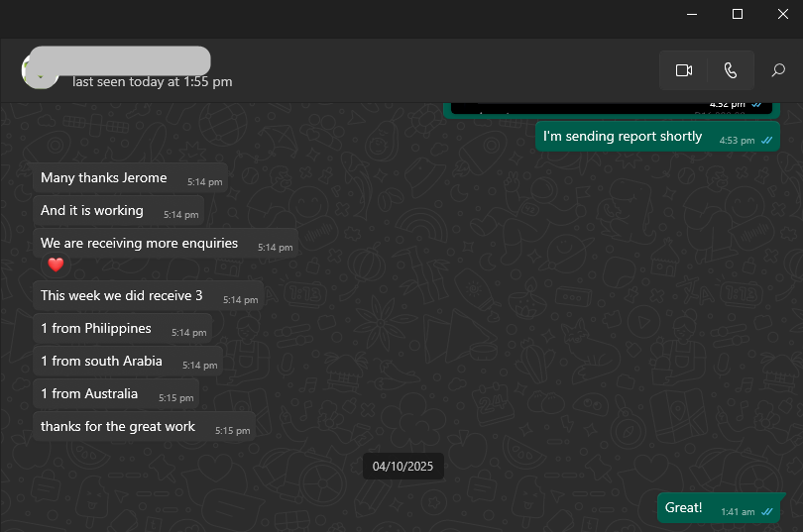803x532 pixels.
Task: Select message "1 from Philippines"
Action: (123, 328)
